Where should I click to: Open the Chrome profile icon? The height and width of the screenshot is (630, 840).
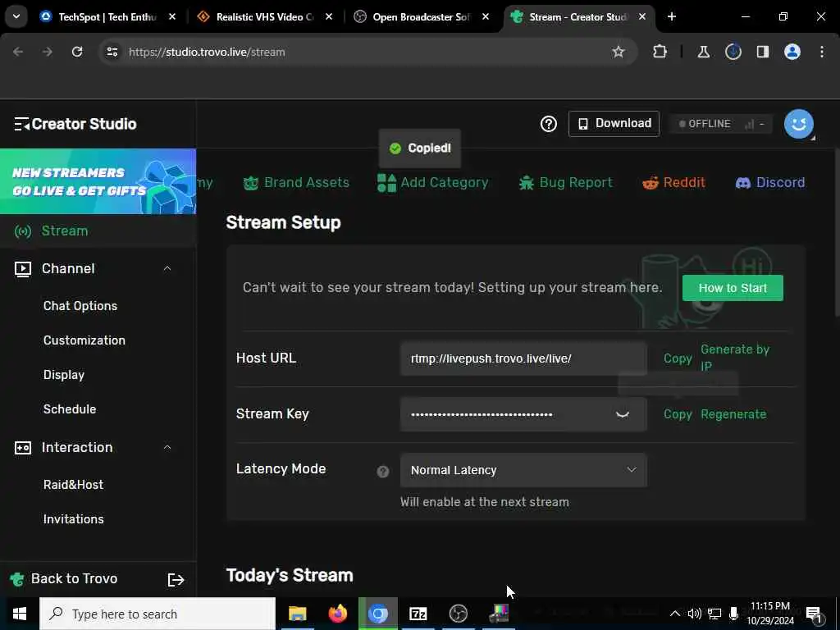792,52
